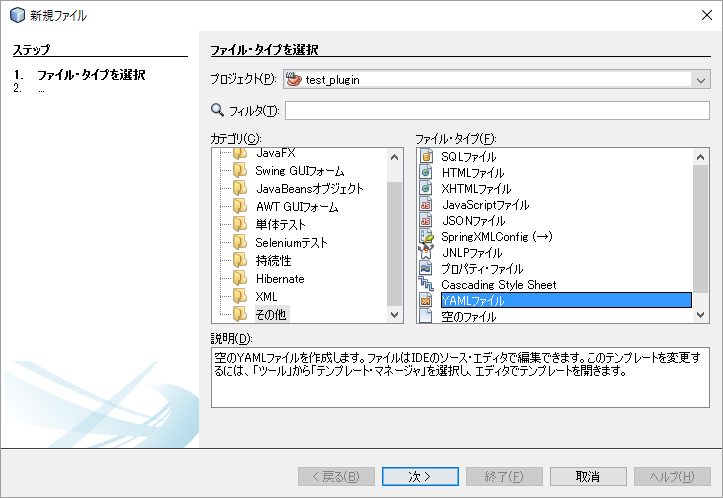Click file type list scroll-up arrow
Screen dimensions: 723x498
point(700,157)
